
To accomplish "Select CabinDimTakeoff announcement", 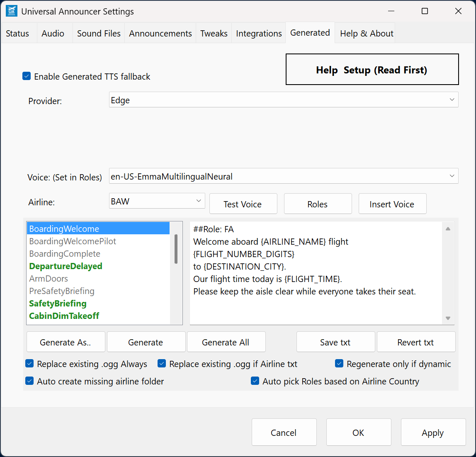I will click(x=98, y=316).
